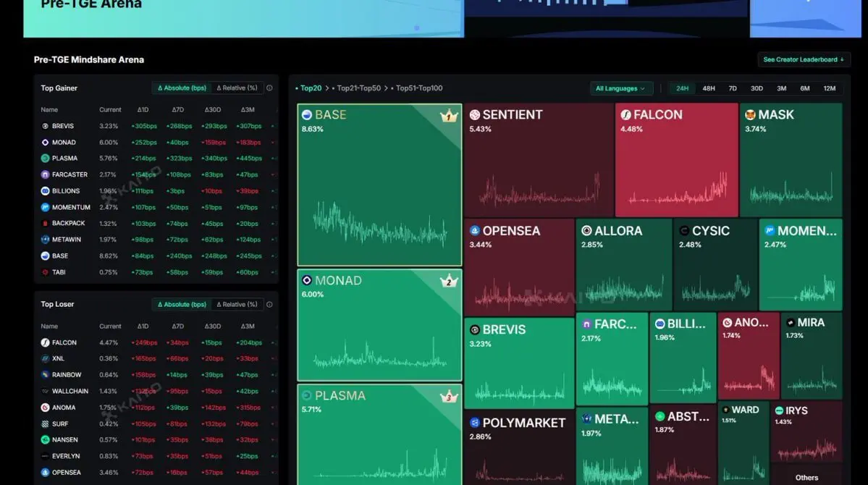Select Relative (%) in Top Gainer panel
868x485 pixels.
click(x=237, y=88)
